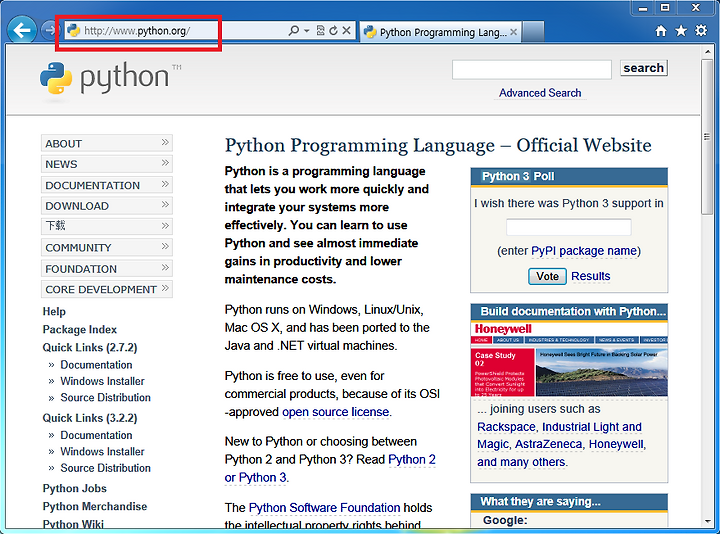Image resolution: width=720 pixels, height=534 pixels.
Task: Open Source Distribution under Quick Links (2.7.2)
Action: (x=106, y=398)
